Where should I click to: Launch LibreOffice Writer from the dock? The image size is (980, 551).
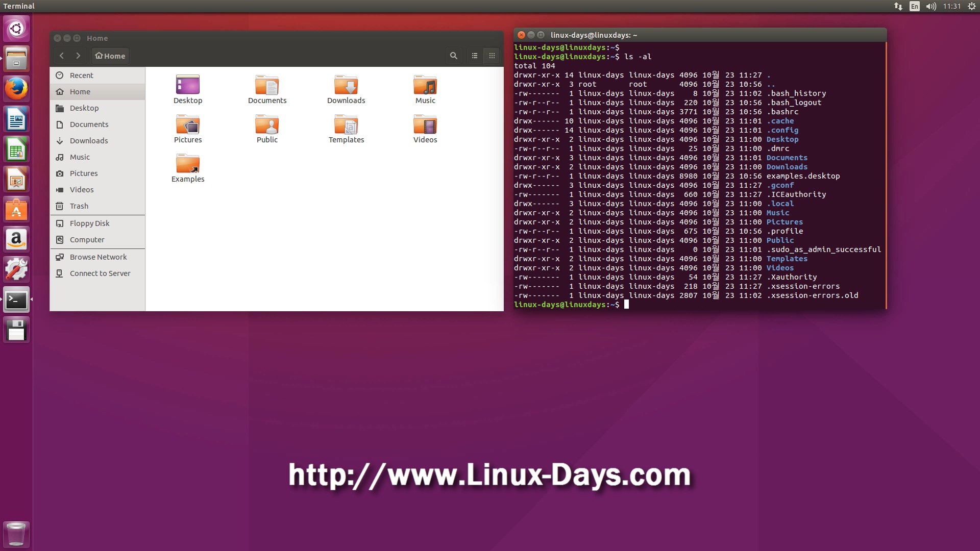(x=16, y=119)
